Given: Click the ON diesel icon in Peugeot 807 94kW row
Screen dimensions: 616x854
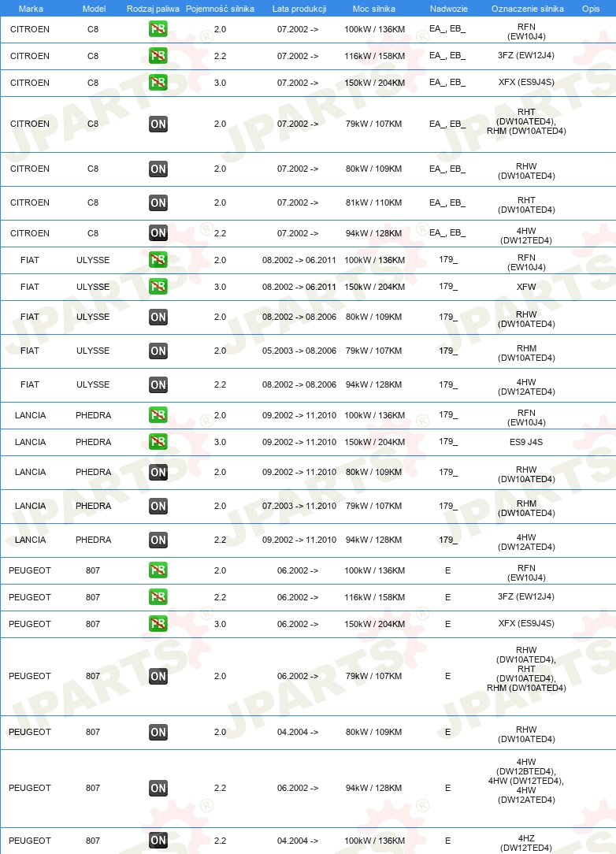Looking at the screenshot, I should tap(158, 788).
